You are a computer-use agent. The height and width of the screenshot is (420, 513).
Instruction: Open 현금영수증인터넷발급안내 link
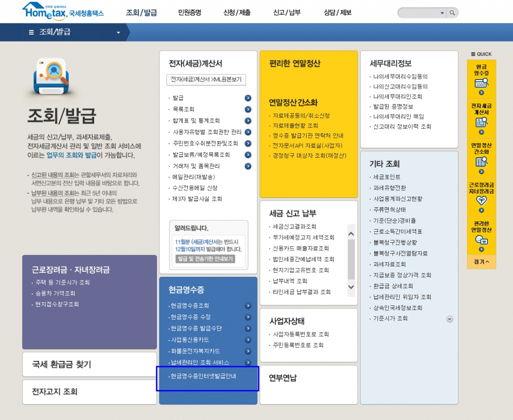click(x=203, y=376)
